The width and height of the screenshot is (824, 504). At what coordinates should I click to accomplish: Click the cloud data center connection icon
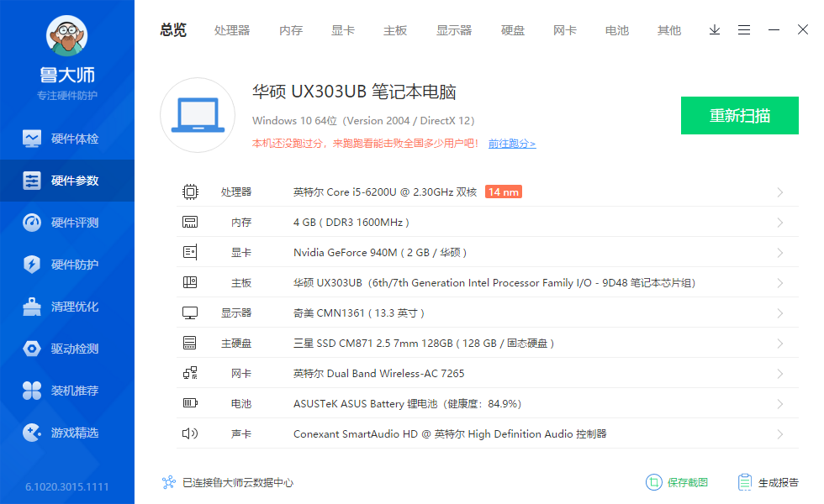[x=169, y=482]
